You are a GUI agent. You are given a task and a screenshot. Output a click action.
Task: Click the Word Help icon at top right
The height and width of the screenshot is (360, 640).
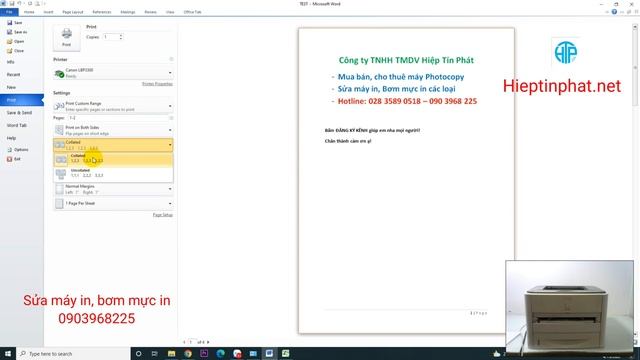[x=614, y=12]
